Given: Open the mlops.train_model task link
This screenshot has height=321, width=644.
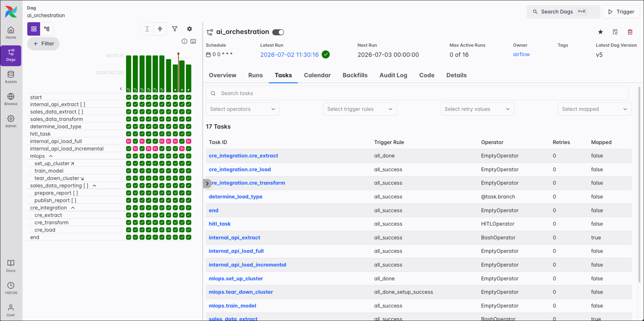Looking at the screenshot, I should (x=233, y=306).
